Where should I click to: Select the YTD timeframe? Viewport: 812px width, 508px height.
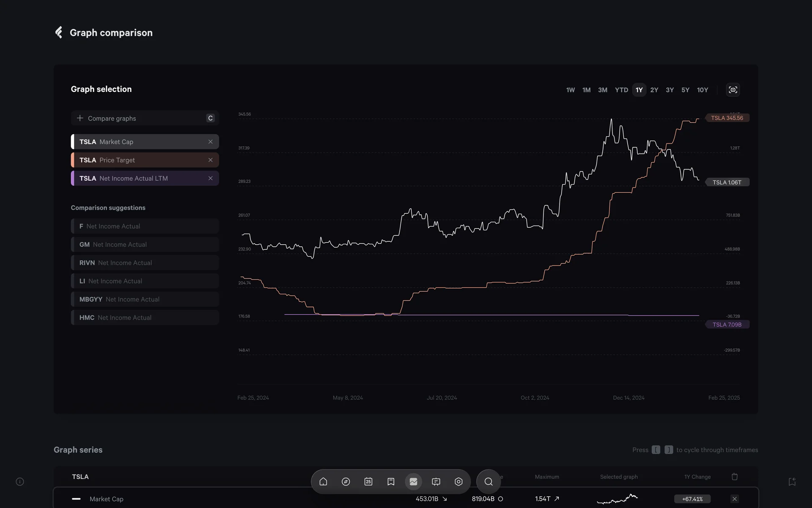point(621,90)
